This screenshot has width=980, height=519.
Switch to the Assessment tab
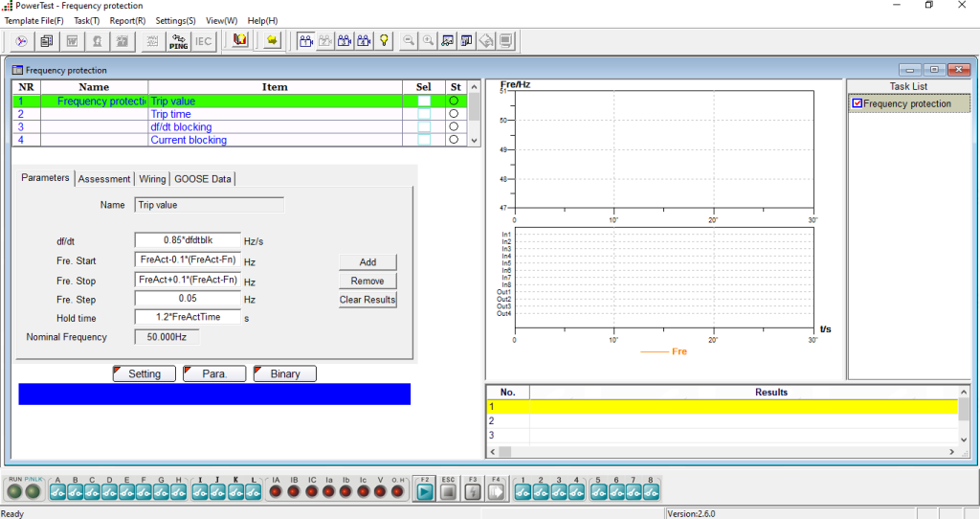pos(104,179)
